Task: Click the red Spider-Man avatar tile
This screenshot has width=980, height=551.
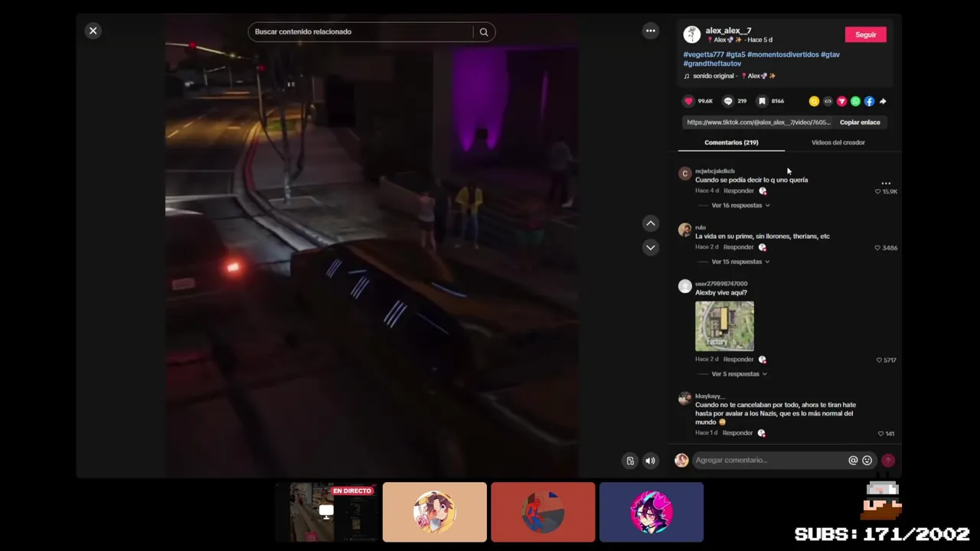Action: coord(543,512)
